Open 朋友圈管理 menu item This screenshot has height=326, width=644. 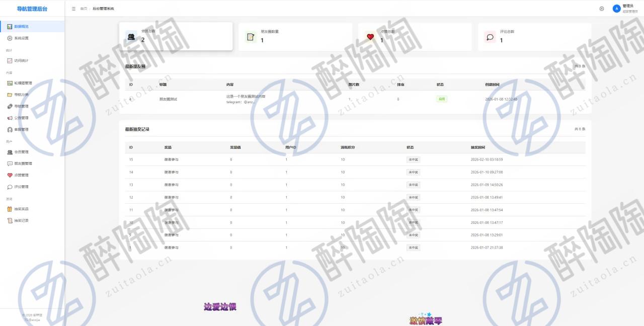coord(23,164)
